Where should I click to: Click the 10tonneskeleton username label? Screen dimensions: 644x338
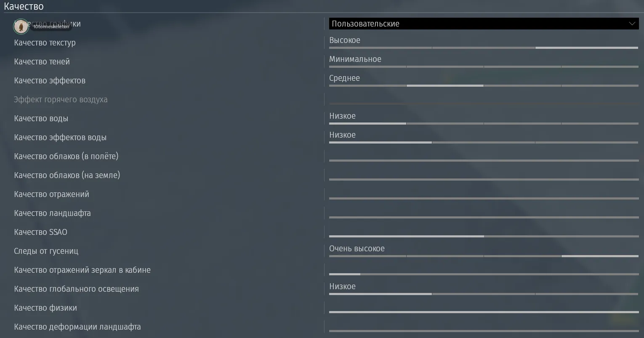pyautogui.click(x=51, y=27)
